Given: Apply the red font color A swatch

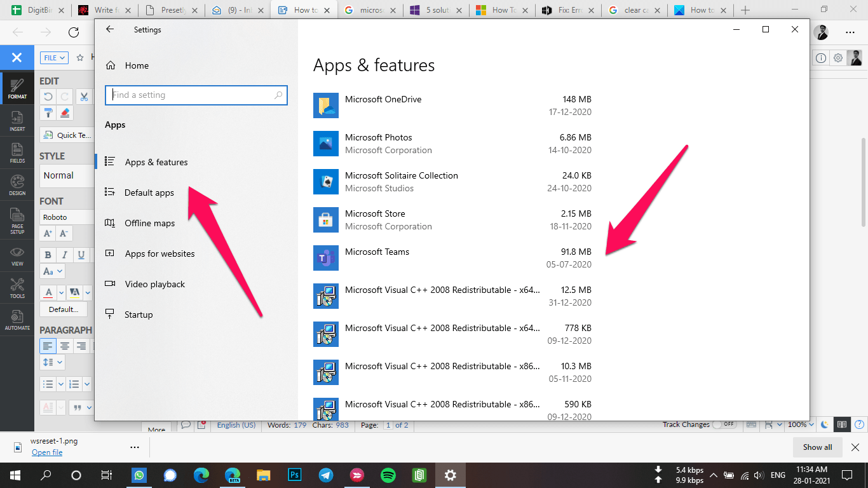Looking at the screenshot, I should tap(48, 293).
